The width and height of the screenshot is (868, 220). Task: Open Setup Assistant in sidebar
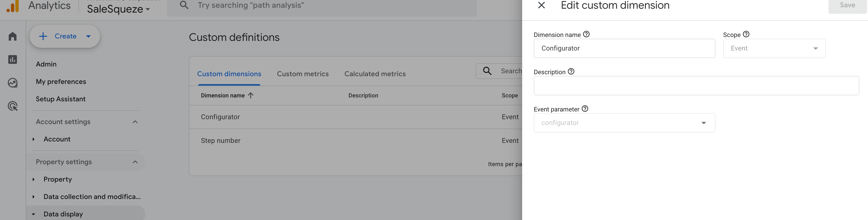click(61, 99)
